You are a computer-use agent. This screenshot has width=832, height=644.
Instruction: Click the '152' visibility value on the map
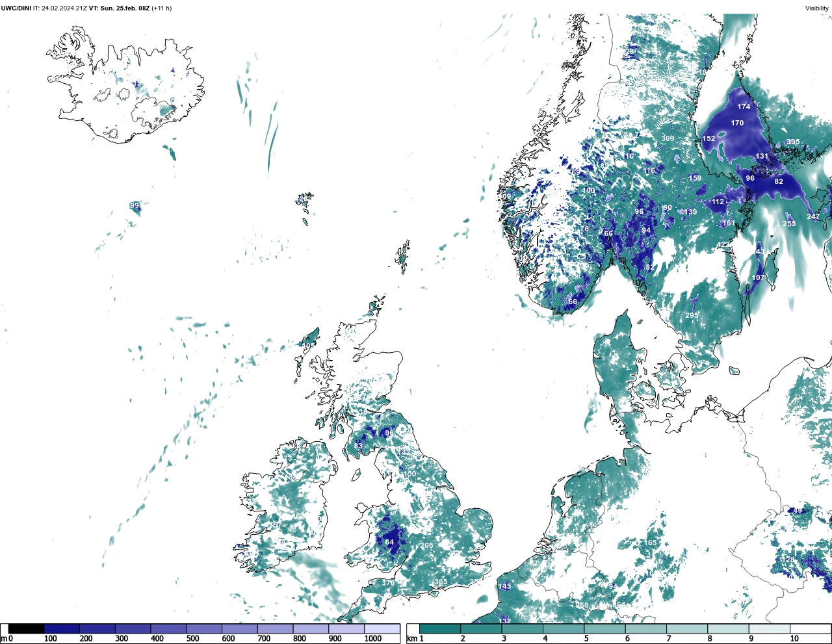[708, 138]
